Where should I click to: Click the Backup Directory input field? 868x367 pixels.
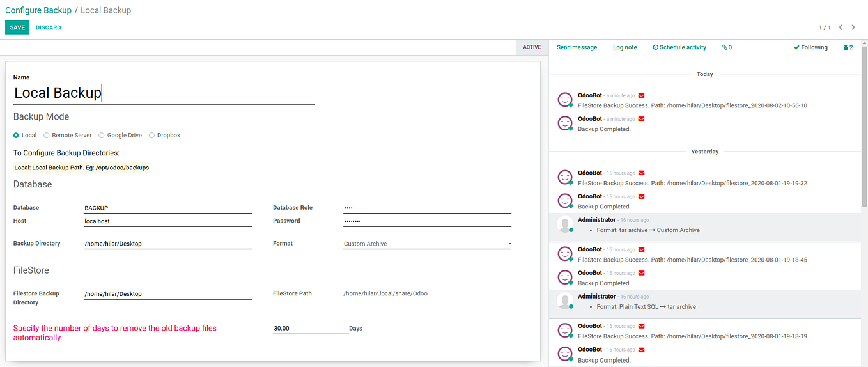tap(167, 244)
